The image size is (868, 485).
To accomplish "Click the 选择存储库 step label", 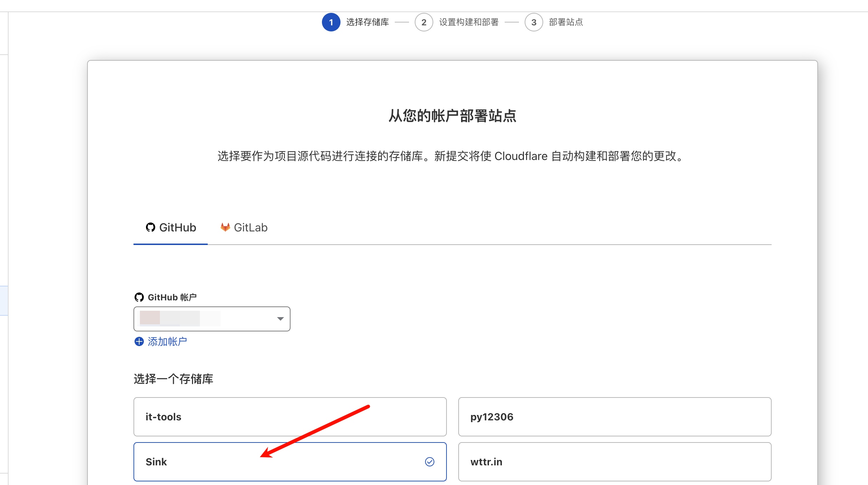I will coord(367,22).
